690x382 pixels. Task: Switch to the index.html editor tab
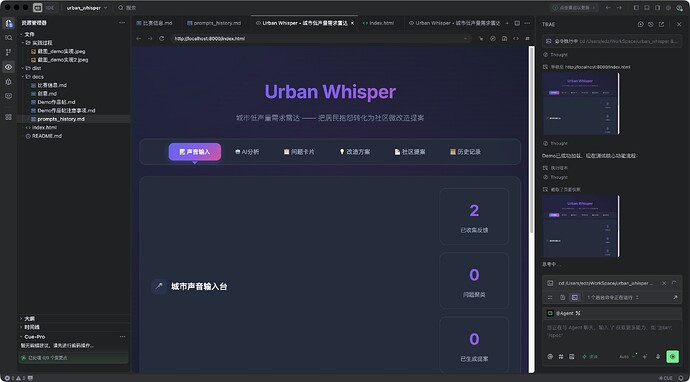[379, 23]
